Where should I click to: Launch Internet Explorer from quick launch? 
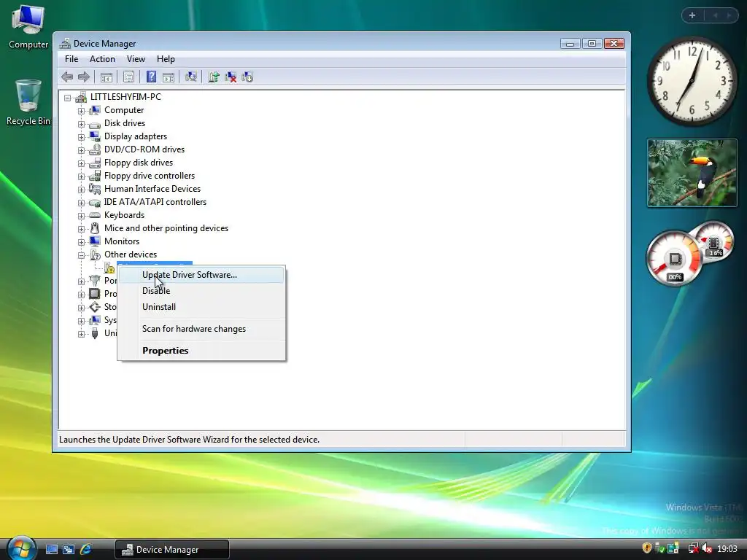pos(86,549)
